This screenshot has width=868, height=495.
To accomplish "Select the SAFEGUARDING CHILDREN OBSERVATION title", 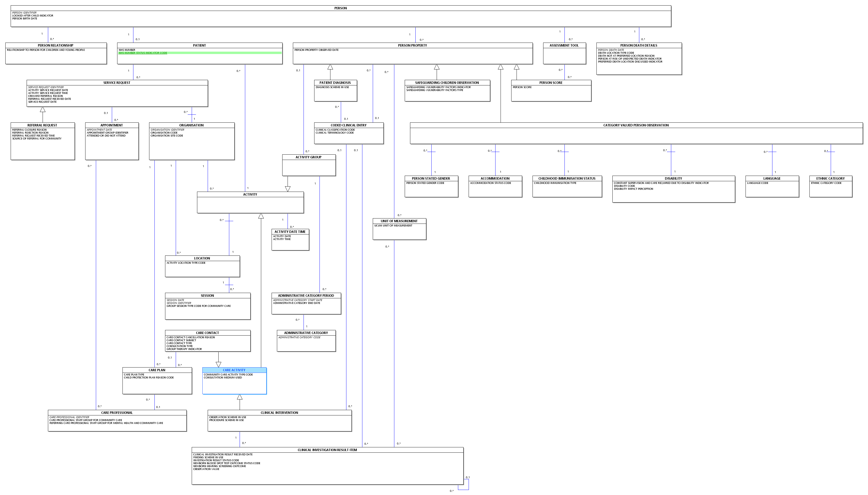I will click(447, 82).
